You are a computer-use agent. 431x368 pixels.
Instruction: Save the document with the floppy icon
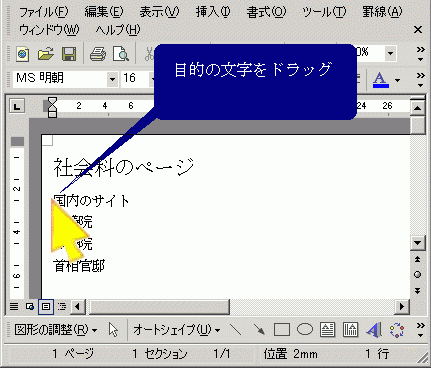(69, 54)
